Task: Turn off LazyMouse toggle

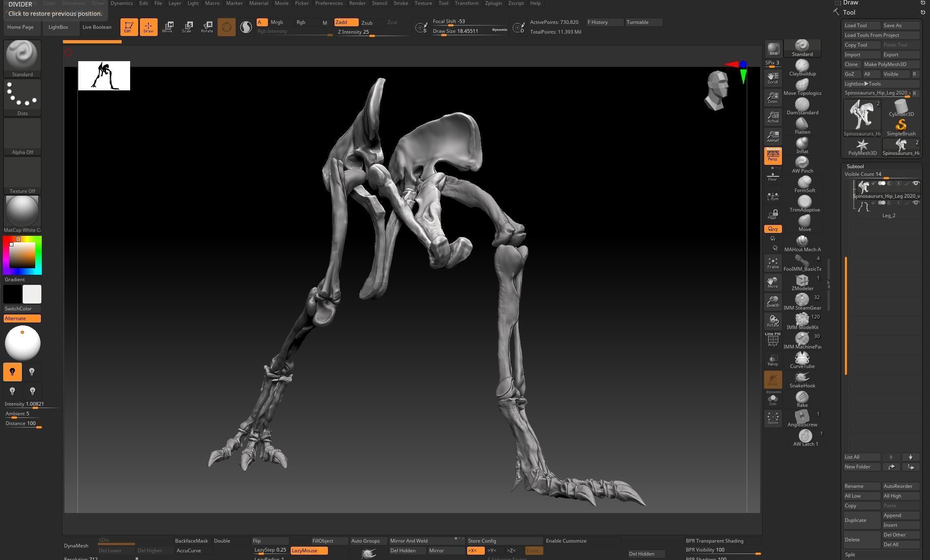Action: pos(309,551)
